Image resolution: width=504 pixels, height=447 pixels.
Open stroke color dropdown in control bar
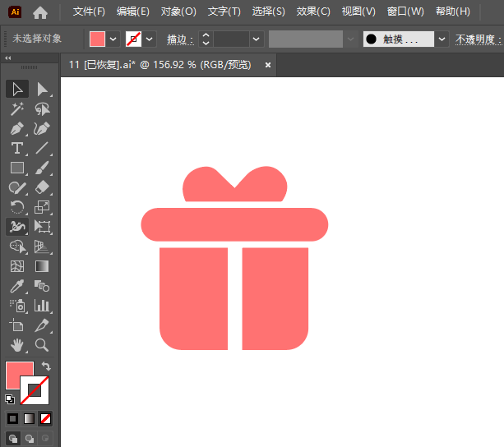coord(149,39)
